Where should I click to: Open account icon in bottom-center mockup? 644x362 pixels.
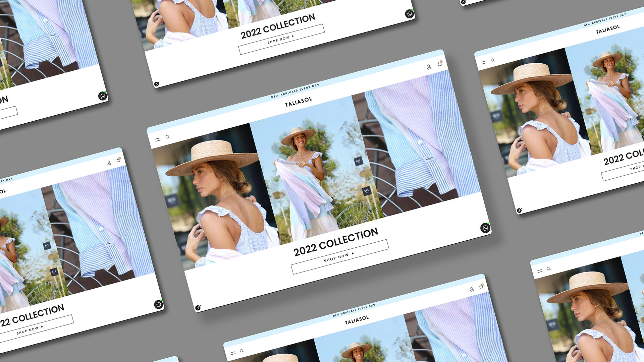coord(472,289)
